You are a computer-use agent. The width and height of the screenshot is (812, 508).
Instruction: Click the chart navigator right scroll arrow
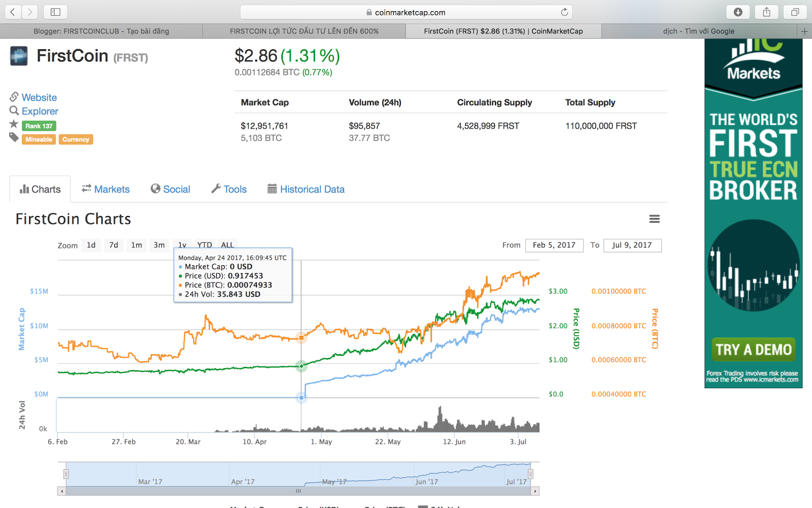[x=535, y=491]
